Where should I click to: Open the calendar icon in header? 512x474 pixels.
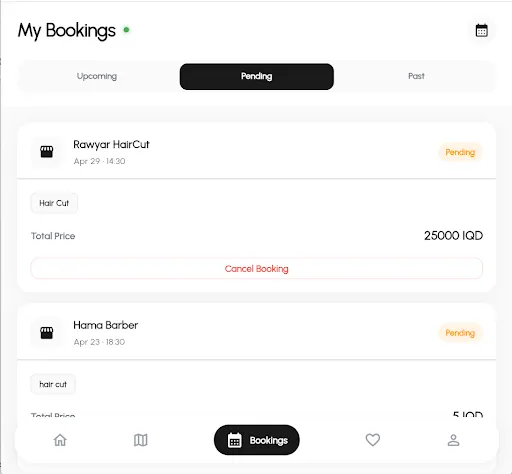coord(481,30)
